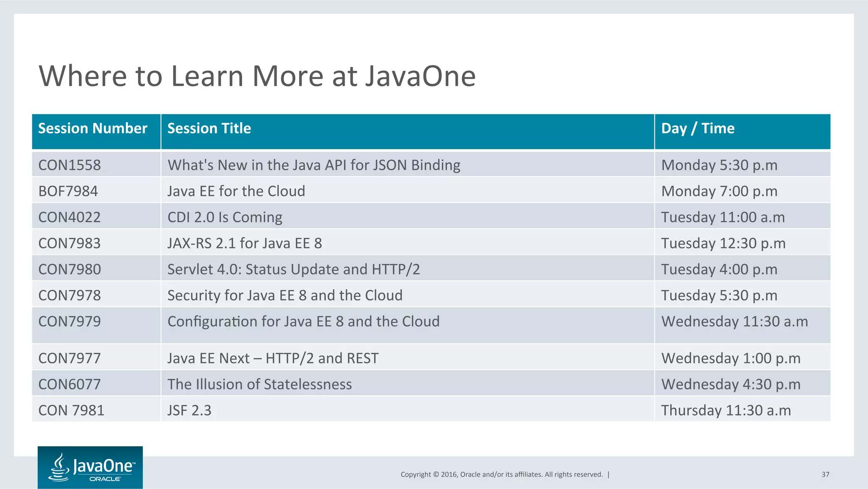Click the Monday 7:00 p.m time cell
This screenshot has height=489, width=868.
tap(719, 191)
